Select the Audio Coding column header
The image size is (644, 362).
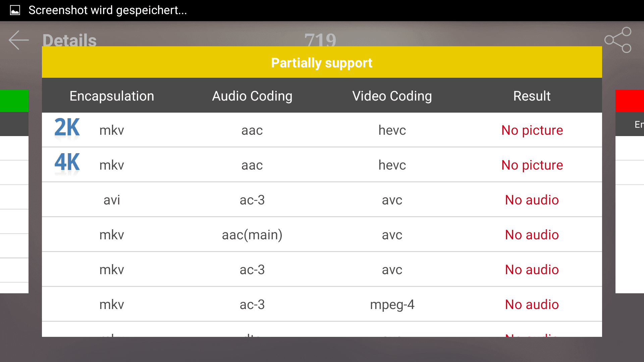pyautogui.click(x=252, y=96)
